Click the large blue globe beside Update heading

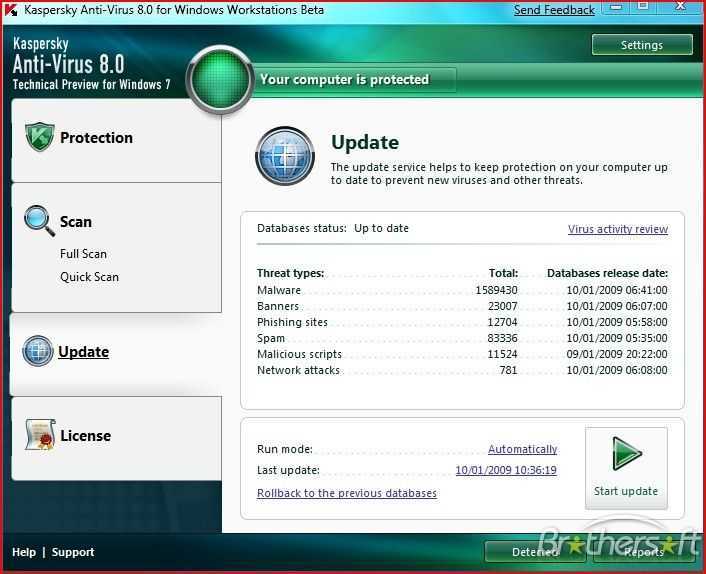click(285, 156)
